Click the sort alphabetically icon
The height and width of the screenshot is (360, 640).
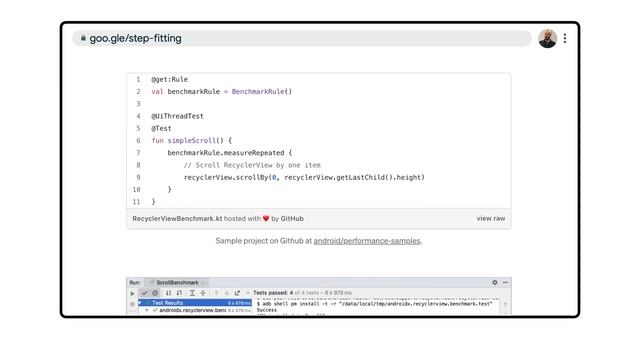[x=168, y=293]
